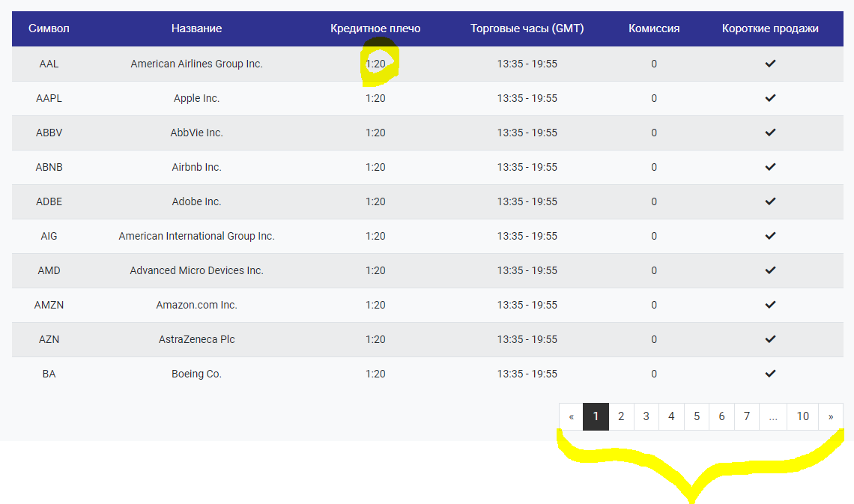The width and height of the screenshot is (854, 504).
Task: Click the Символ column header
Action: click(x=49, y=28)
